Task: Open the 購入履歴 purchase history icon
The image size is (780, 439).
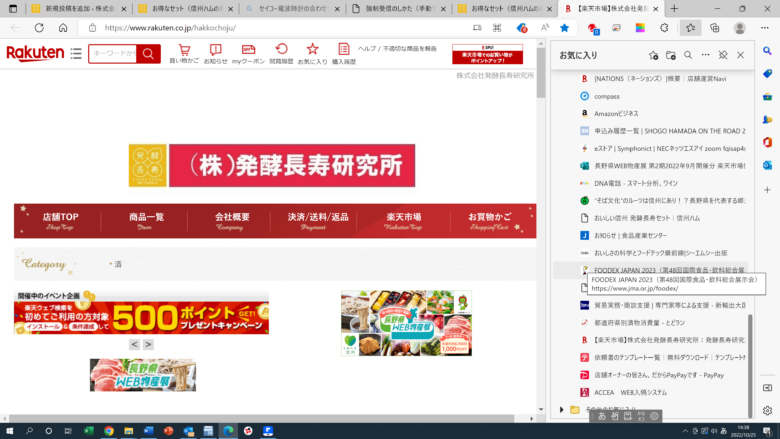Action: point(344,53)
